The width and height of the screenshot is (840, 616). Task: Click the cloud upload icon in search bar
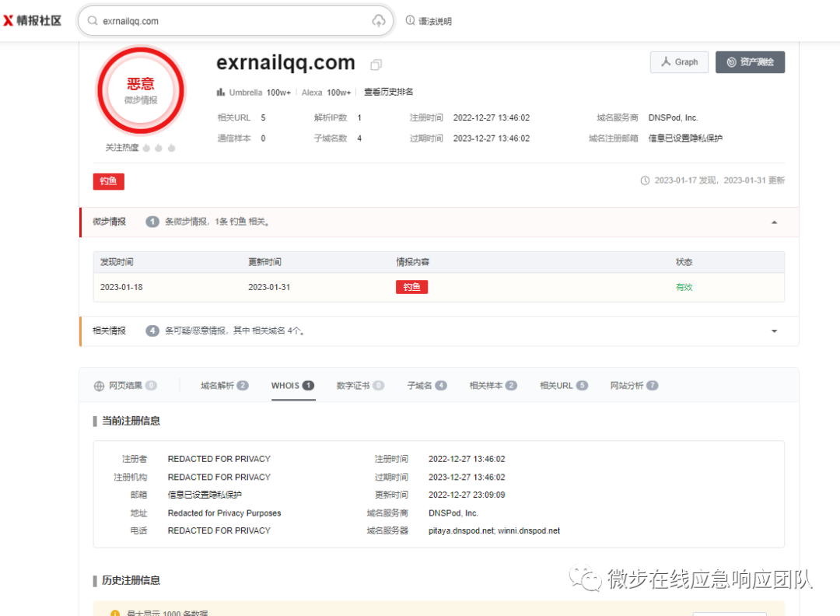click(379, 21)
